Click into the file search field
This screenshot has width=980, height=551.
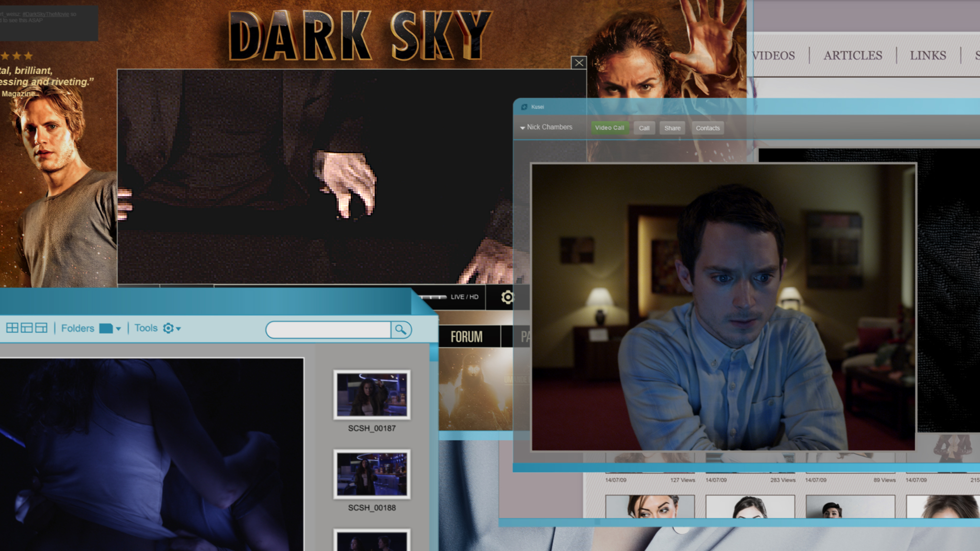pos(328,330)
